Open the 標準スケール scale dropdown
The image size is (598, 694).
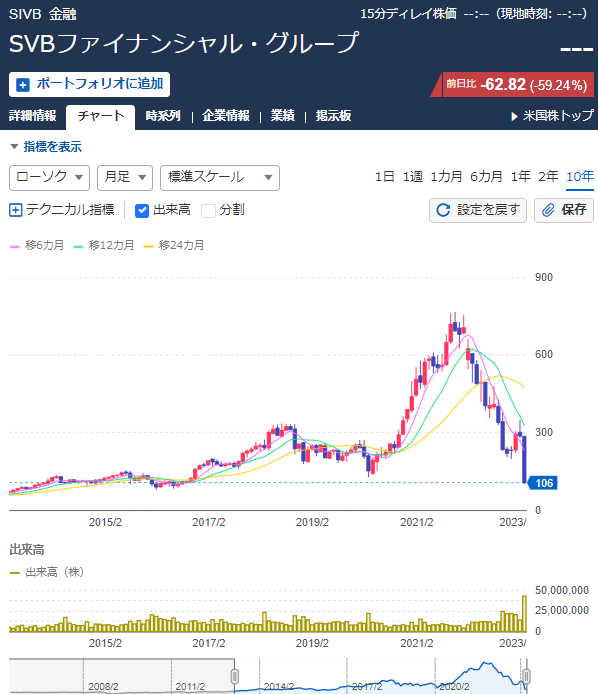pos(220,177)
